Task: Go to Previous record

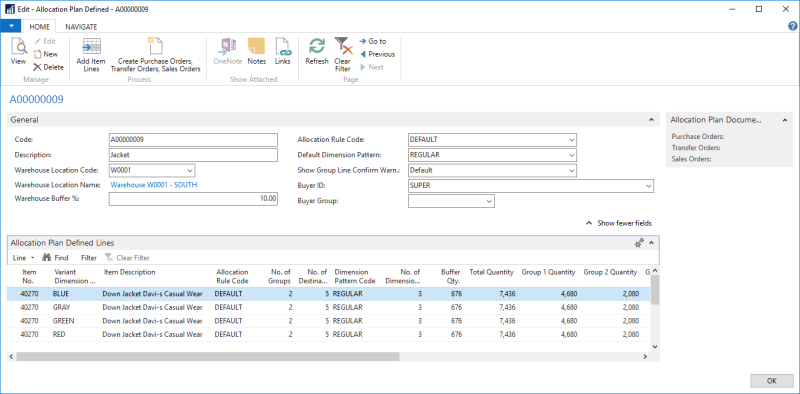Action: 377,54
